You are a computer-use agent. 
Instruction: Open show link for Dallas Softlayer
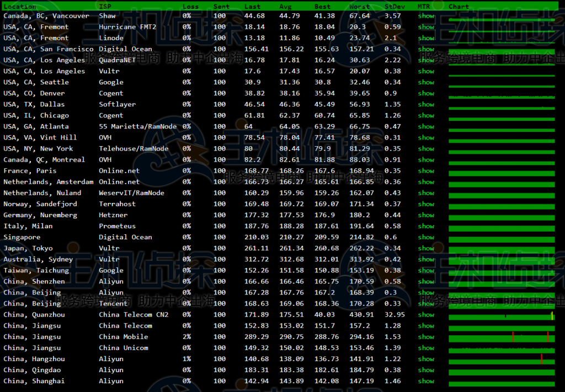click(x=426, y=104)
